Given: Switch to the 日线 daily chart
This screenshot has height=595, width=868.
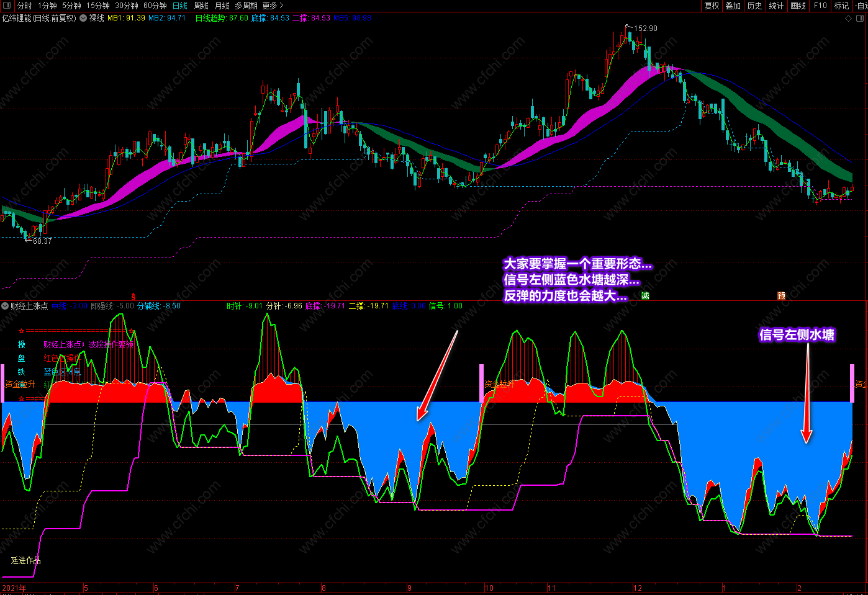Looking at the screenshot, I should [180, 6].
